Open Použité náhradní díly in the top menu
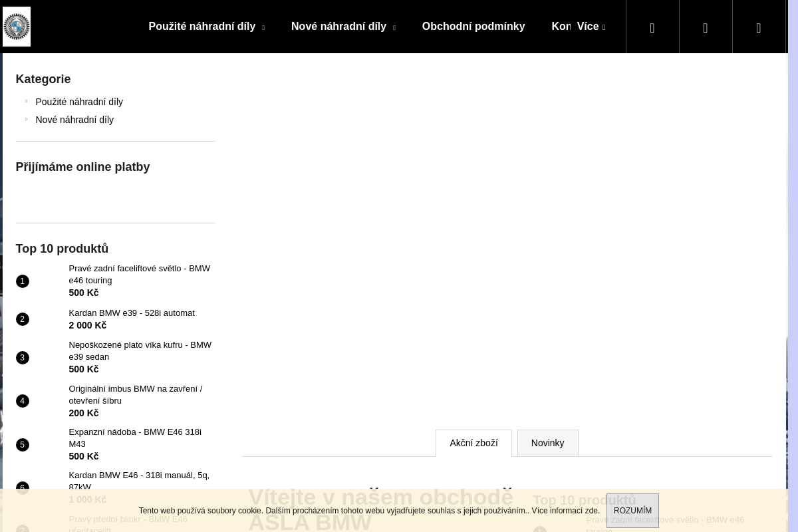Image resolution: width=798 pixels, height=532 pixels. coord(202,27)
